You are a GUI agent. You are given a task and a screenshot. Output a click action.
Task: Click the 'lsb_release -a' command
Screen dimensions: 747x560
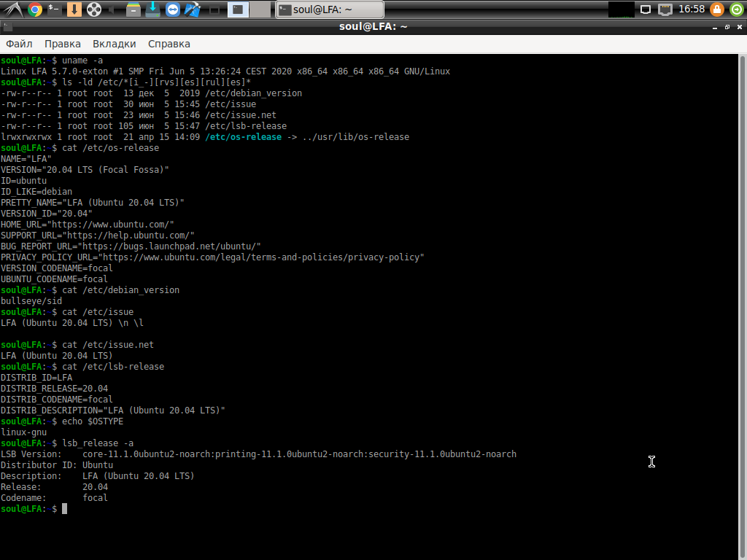[x=98, y=443]
